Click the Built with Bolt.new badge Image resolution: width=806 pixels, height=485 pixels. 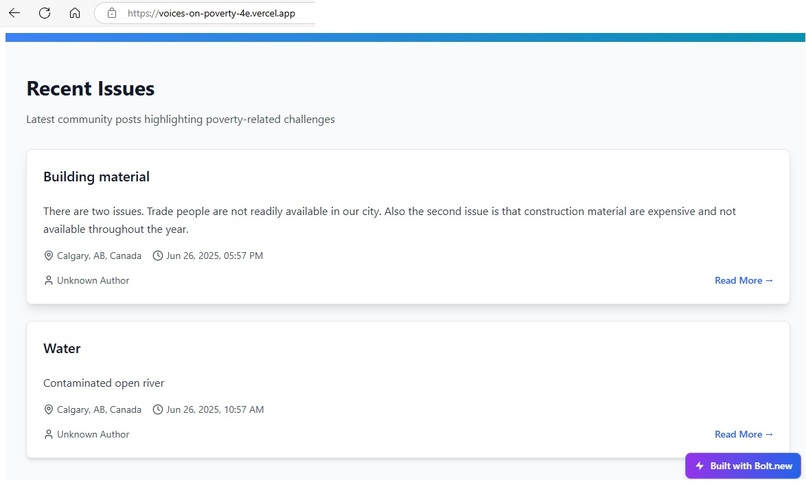pos(743,466)
